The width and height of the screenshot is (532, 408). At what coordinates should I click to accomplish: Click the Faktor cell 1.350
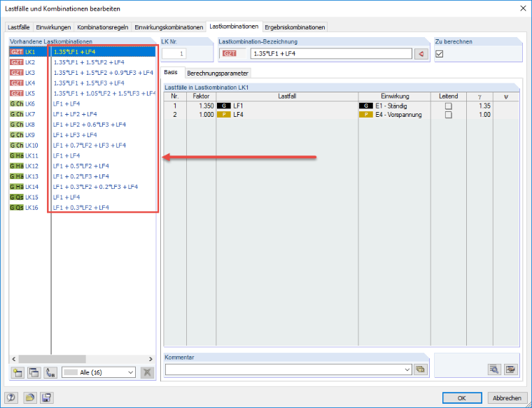point(201,106)
